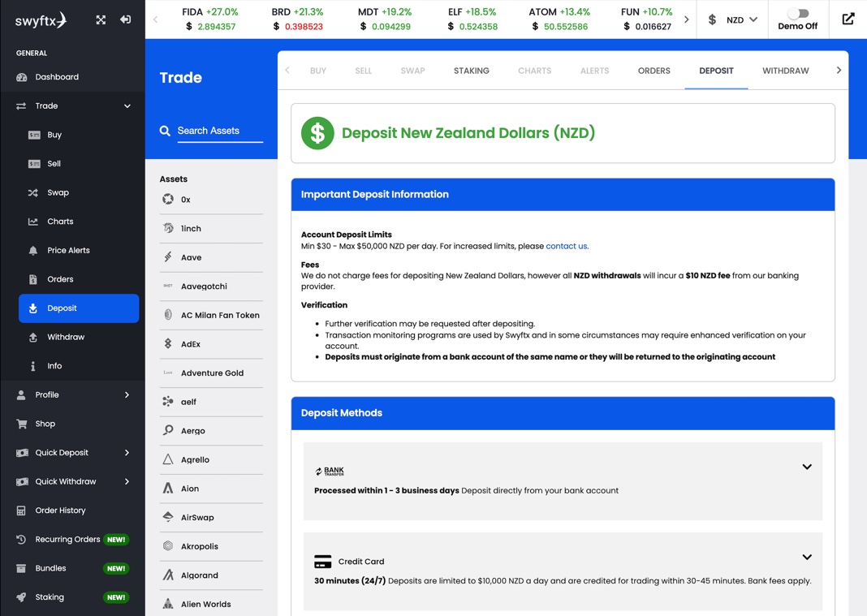Click the Search Assets field
Screen dimensions: 867x616
point(220,131)
